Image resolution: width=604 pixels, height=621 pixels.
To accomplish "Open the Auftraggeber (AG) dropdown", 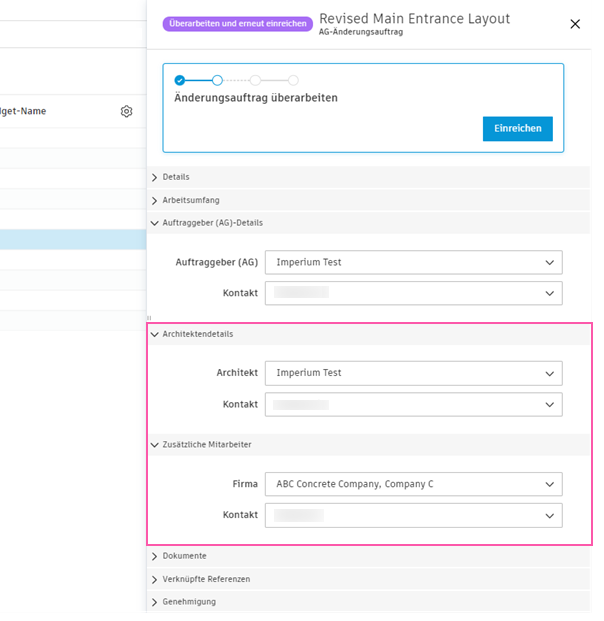I will coord(413,262).
